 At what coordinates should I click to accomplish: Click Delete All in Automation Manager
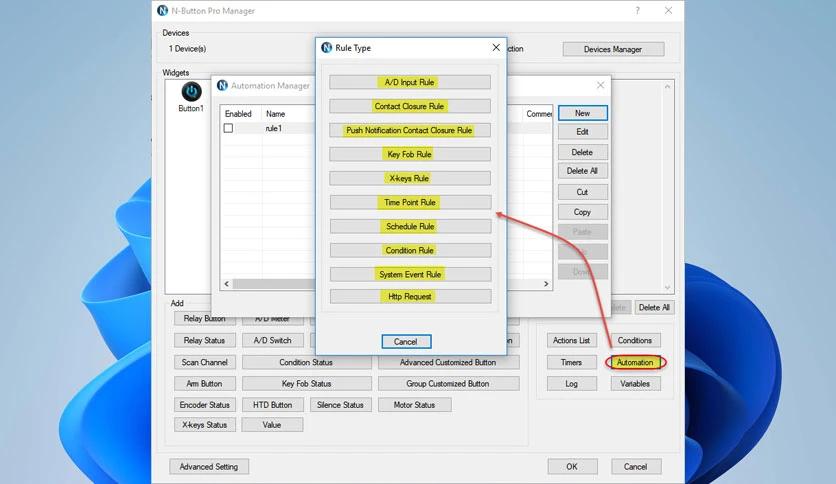(582, 171)
